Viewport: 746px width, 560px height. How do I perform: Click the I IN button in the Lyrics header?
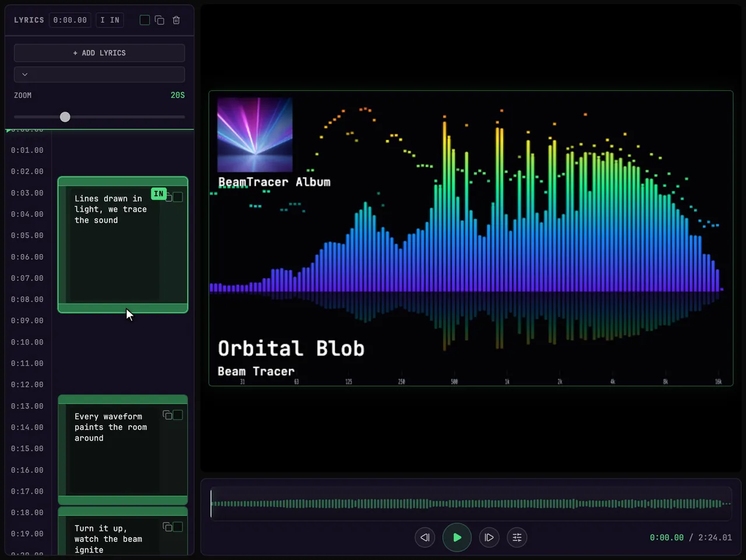coord(110,20)
